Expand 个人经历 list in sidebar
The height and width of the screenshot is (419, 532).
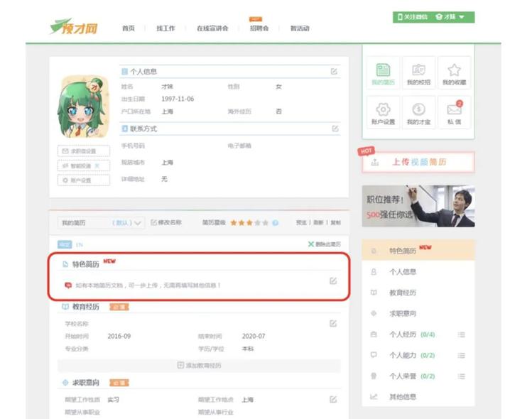coord(461,334)
